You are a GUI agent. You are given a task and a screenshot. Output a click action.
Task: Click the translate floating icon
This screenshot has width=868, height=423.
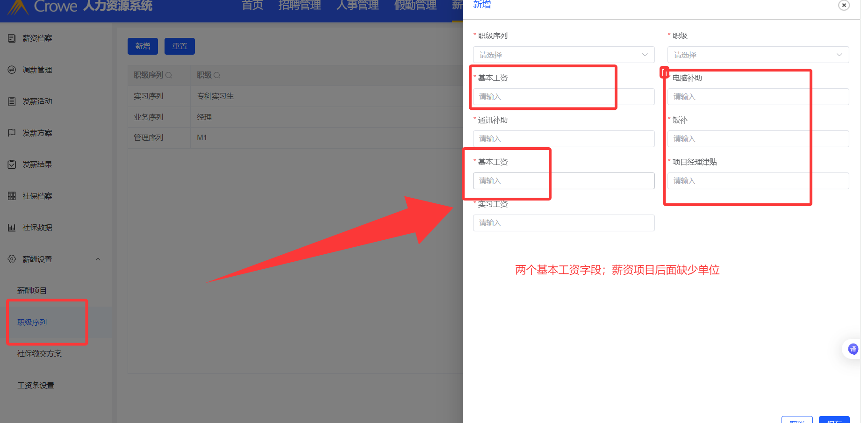853,349
